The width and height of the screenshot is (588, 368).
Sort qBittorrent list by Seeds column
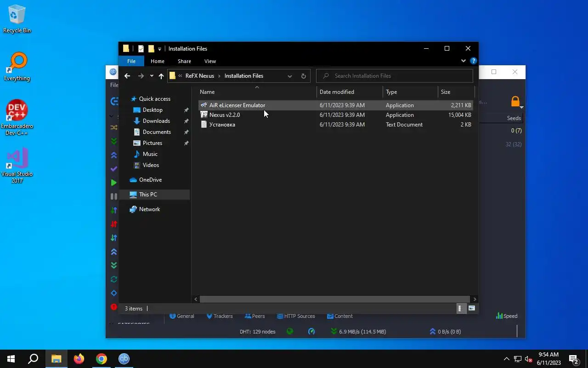[514, 118]
